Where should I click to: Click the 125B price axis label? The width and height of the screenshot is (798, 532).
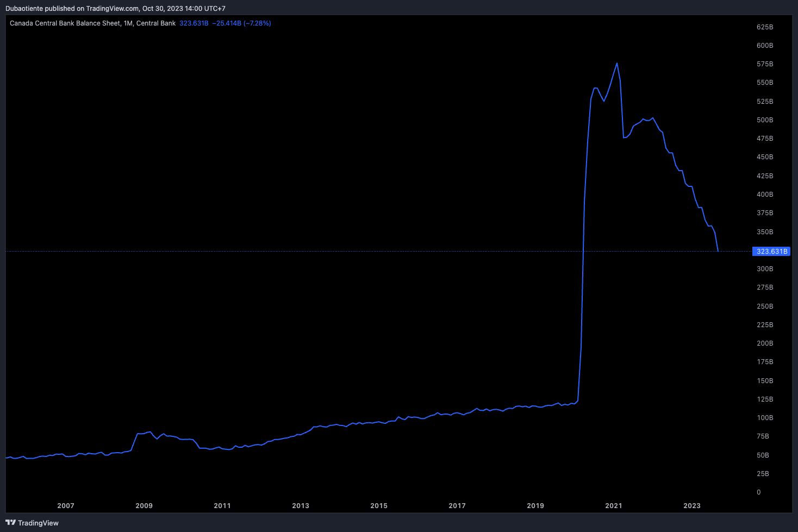coord(765,399)
